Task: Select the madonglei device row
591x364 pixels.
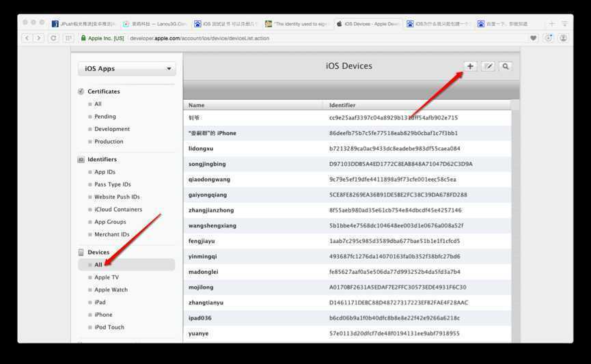Action: 347,272
